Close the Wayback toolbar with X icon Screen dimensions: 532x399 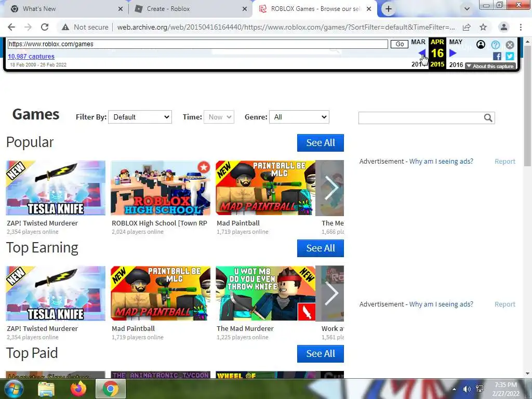[510, 45]
